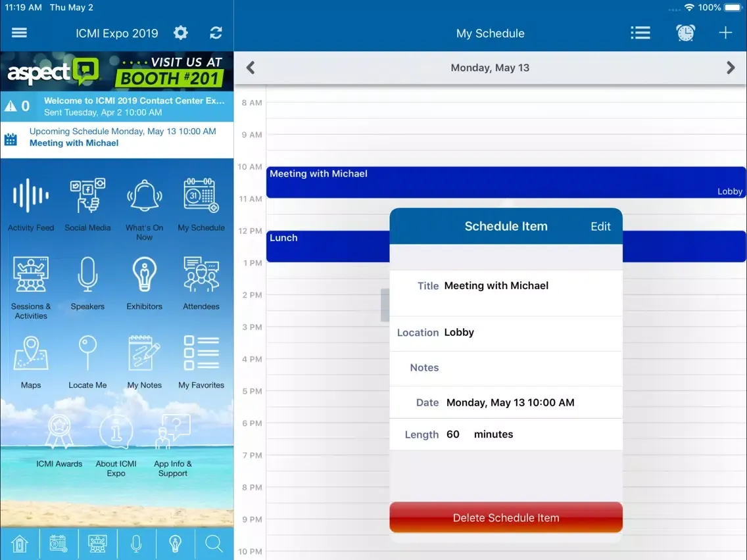Open Attendees section
747x560 pixels.
[x=201, y=284]
